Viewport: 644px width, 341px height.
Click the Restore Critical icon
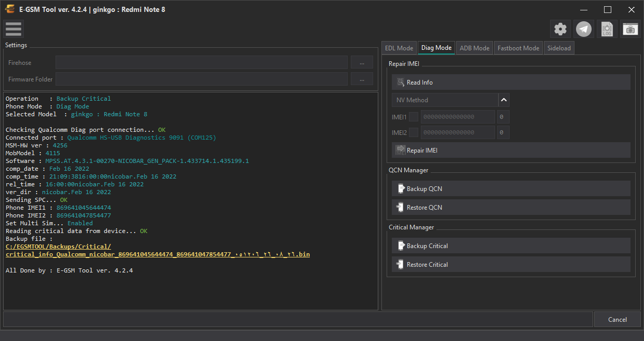pos(401,264)
